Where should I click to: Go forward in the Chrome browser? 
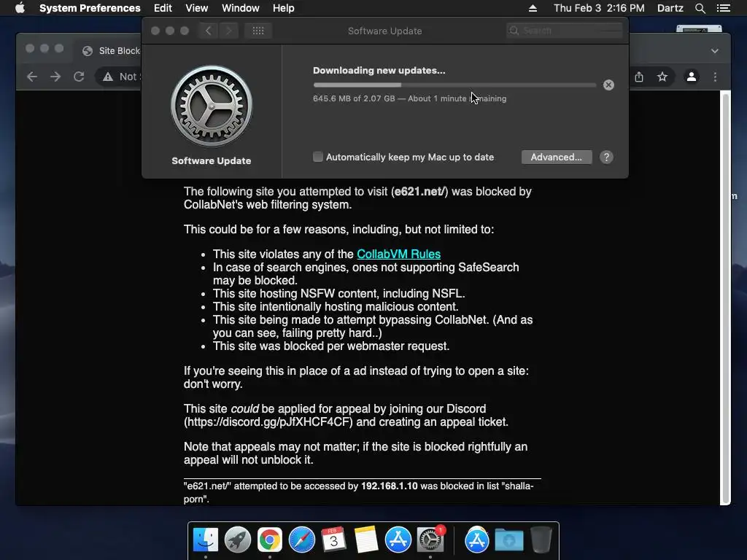55,77
